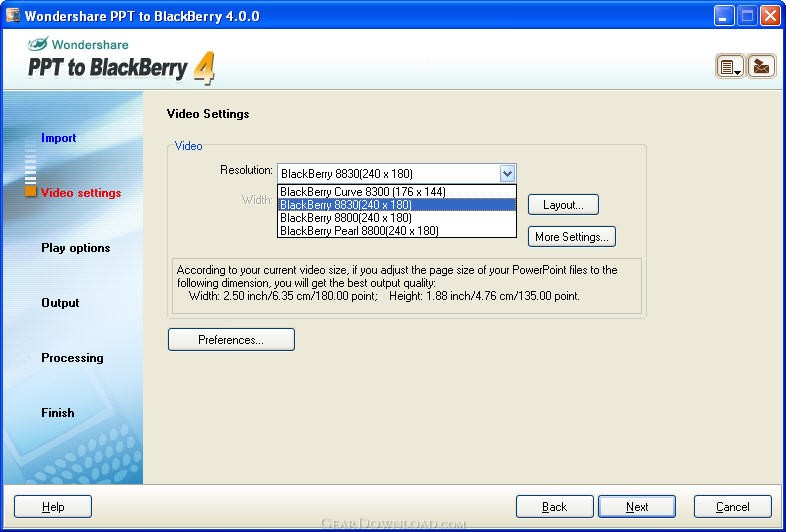Go to the Video settings step
This screenshot has width=786, height=532.
pyautogui.click(x=81, y=193)
